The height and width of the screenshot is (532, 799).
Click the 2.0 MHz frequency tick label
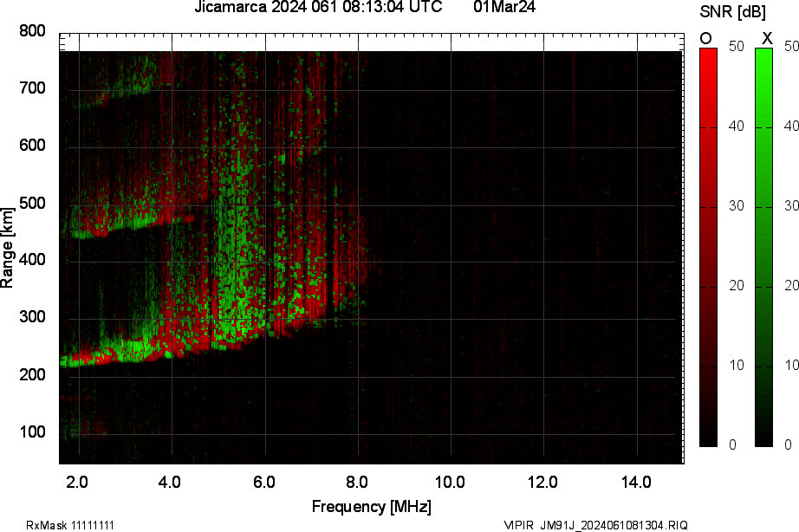click(x=78, y=482)
